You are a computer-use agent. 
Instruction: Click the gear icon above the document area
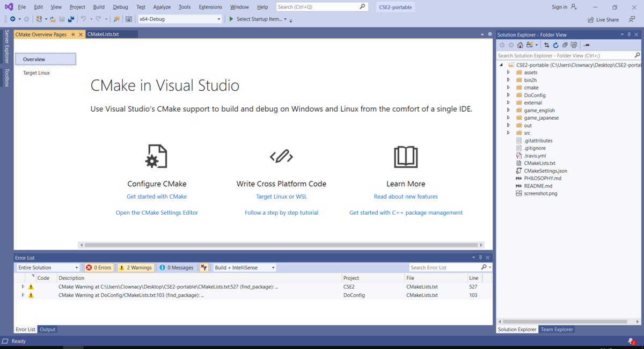coord(489,34)
